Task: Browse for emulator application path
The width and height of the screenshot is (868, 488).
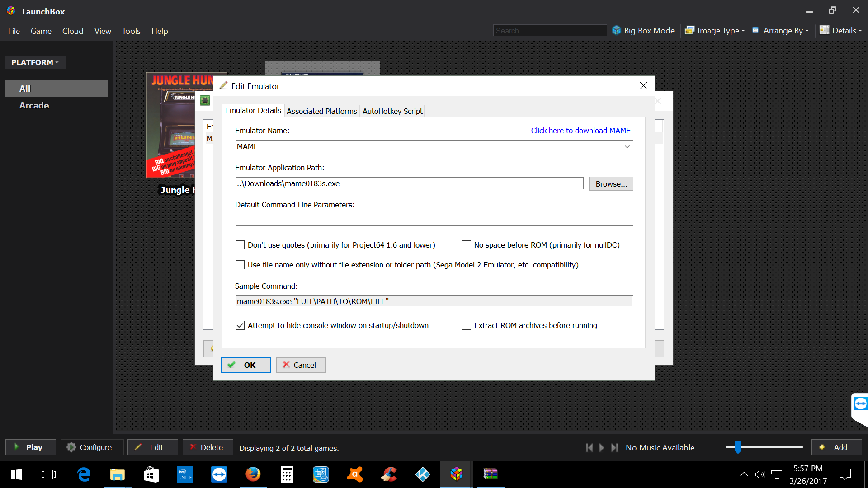Action: pyautogui.click(x=611, y=183)
